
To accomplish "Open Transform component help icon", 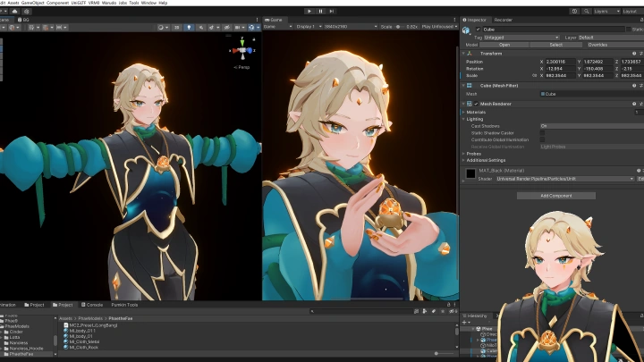I will click(x=634, y=54).
